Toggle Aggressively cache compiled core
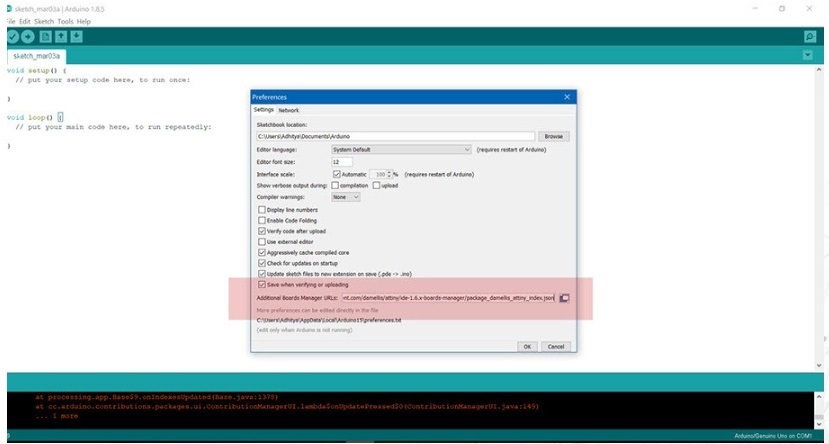The image size is (829, 444). (x=262, y=253)
